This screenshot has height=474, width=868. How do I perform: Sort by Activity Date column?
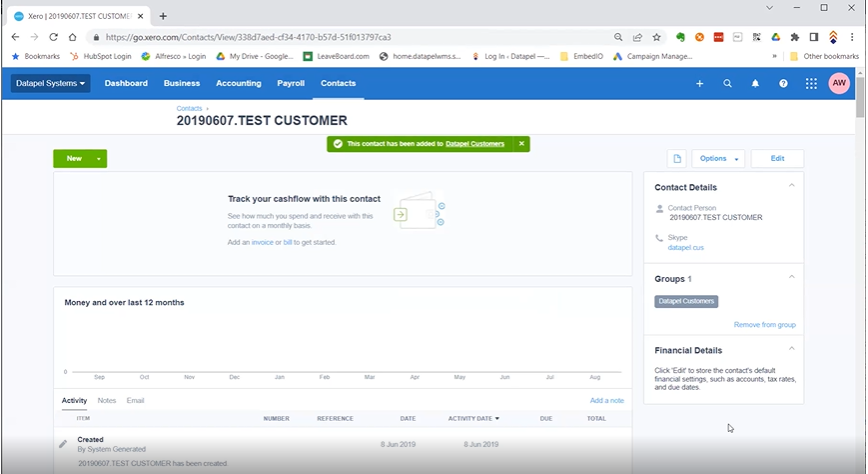(473, 419)
